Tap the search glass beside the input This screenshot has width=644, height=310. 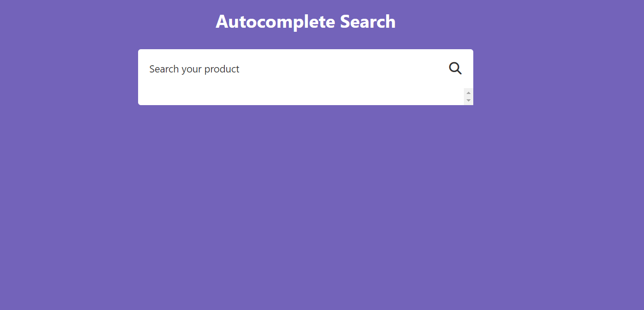click(x=455, y=68)
